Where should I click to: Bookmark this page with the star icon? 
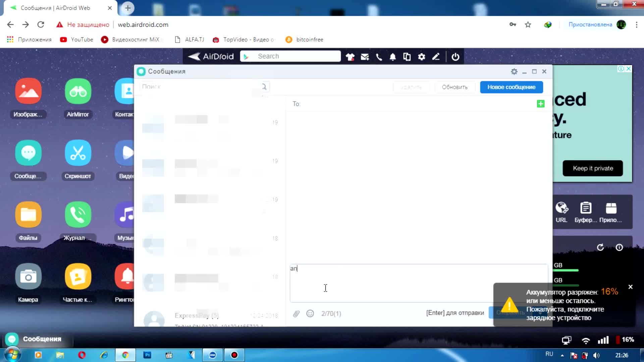click(528, 24)
